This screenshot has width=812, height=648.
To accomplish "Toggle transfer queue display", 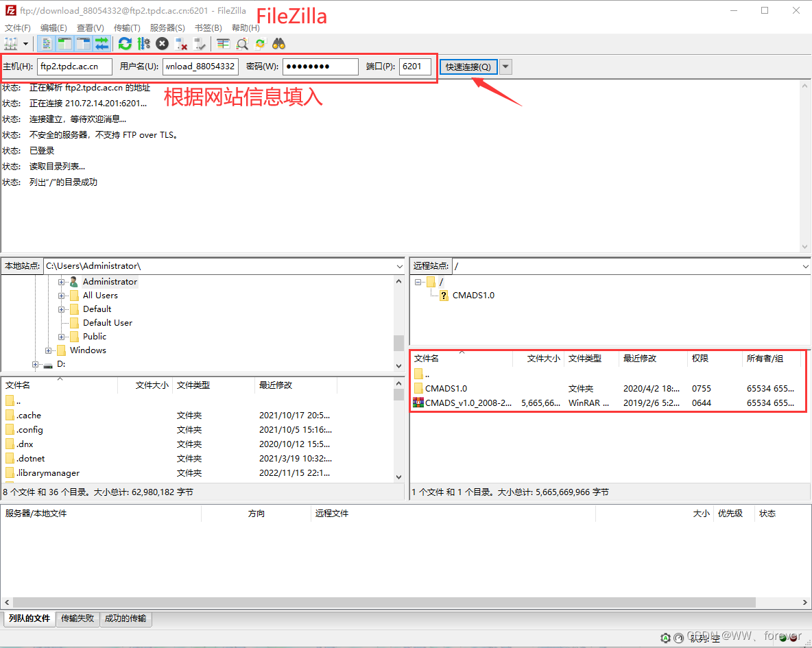I will (102, 44).
